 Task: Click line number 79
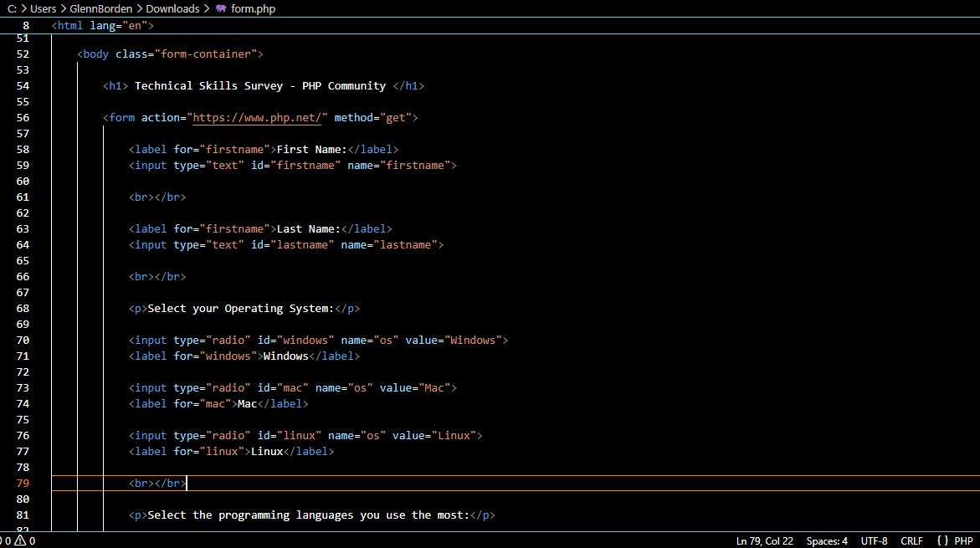(x=23, y=483)
